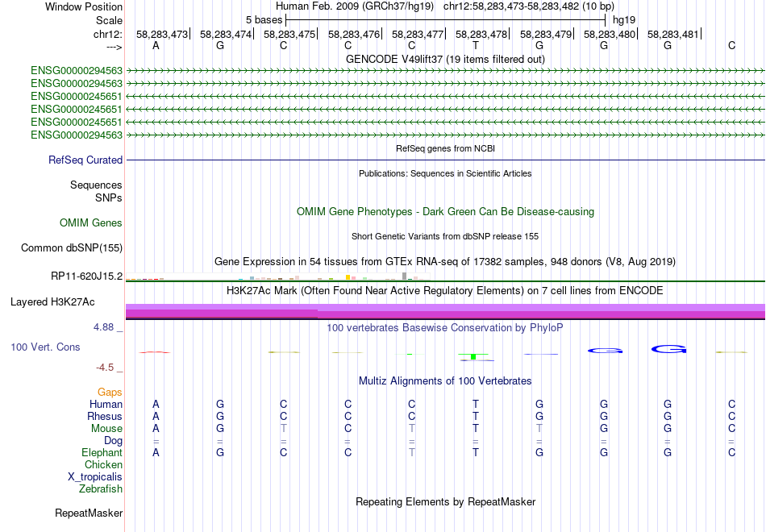Click the topmost ENSG00000294563 transcript label
This screenshot has height=532, width=766.
[77, 71]
